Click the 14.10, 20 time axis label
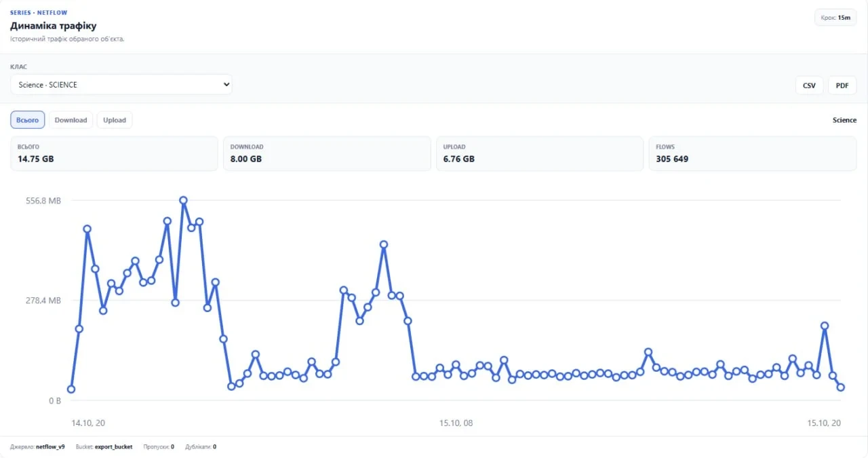Viewport: 868px width, 458px height. (88, 423)
